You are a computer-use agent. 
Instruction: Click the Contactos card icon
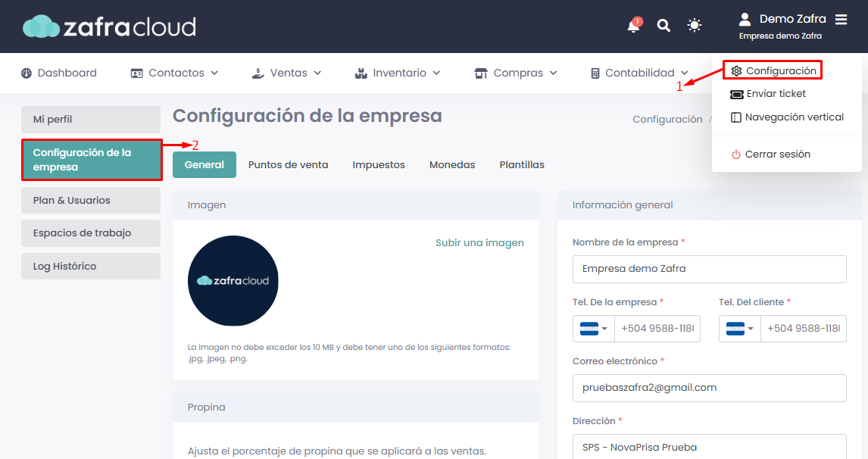pyautogui.click(x=137, y=73)
